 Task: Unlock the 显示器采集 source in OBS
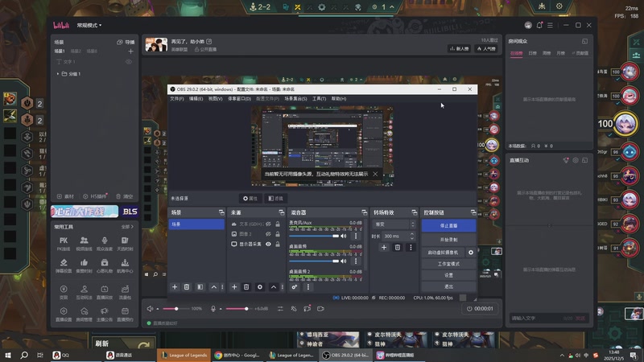click(278, 245)
